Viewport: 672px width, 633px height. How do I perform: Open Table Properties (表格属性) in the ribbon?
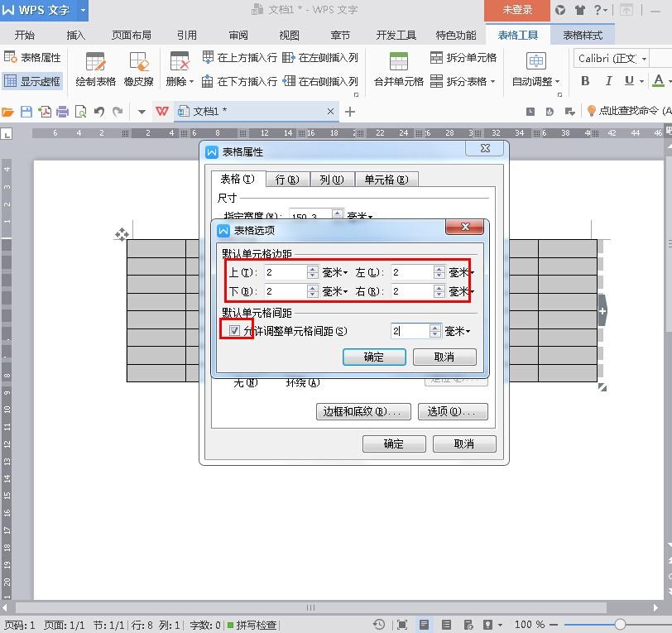32,57
